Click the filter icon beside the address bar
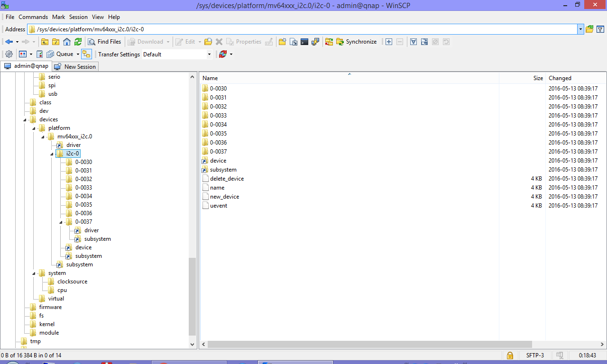Image resolution: width=607 pixels, height=364 pixels. (600, 29)
